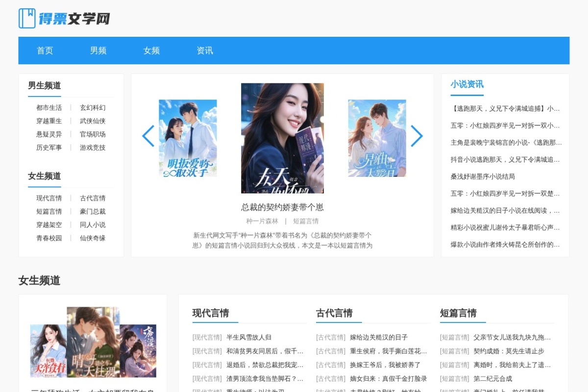Open novel 嫁给边关糙汉的日子 in 古代言情 list
Image resolution: width=588 pixels, height=392 pixels.
(x=379, y=337)
